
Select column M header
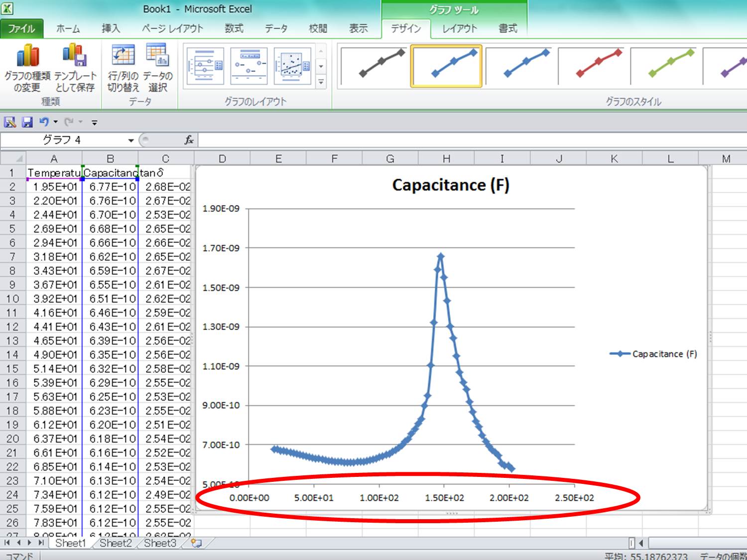click(726, 159)
